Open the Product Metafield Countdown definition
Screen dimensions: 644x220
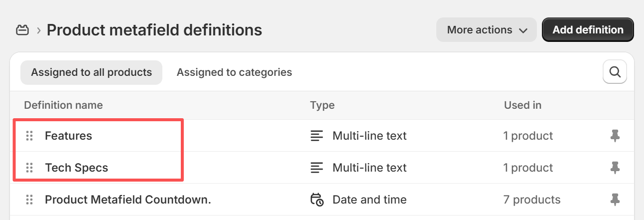click(x=128, y=200)
